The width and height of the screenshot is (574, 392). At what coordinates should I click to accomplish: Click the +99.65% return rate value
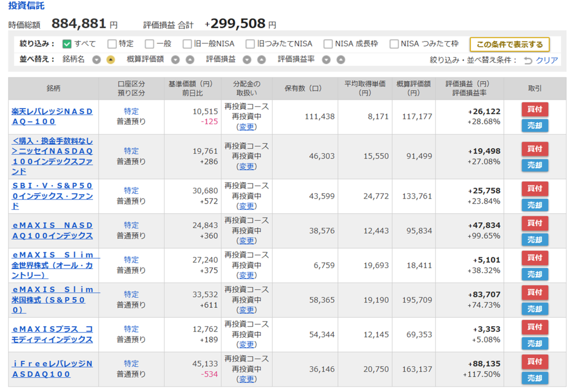(x=484, y=236)
